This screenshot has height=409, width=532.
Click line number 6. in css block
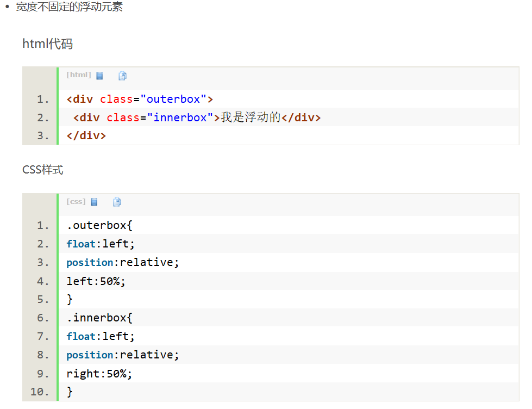click(x=43, y=318)
